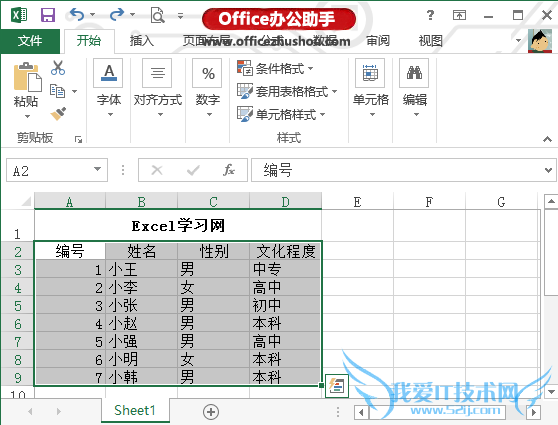Select column F header
The height and width of the screenshot is (425, 558).
[430, 202]
